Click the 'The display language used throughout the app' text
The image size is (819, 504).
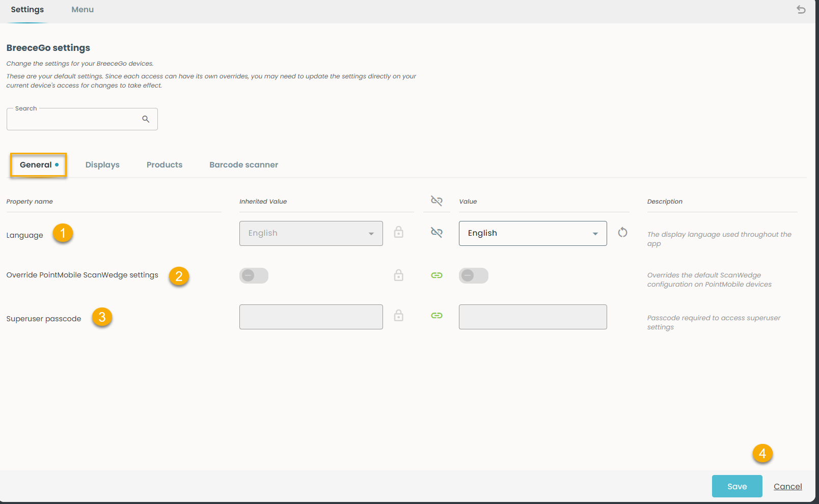[x=719, y=239]
